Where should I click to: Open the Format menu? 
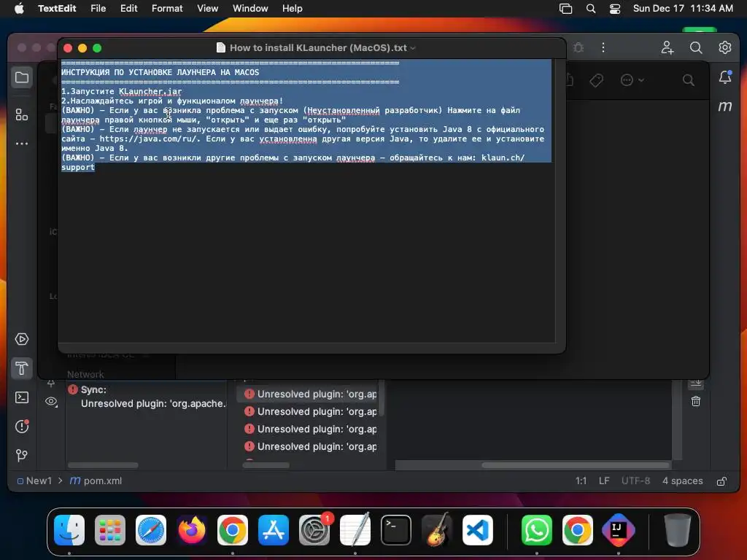tap(167, 8)
